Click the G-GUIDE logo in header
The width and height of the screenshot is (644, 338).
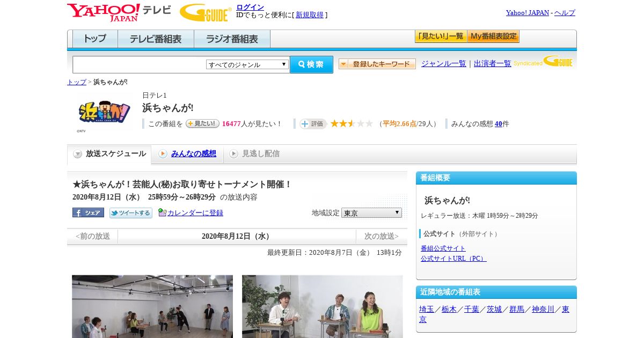coord(206,12)
